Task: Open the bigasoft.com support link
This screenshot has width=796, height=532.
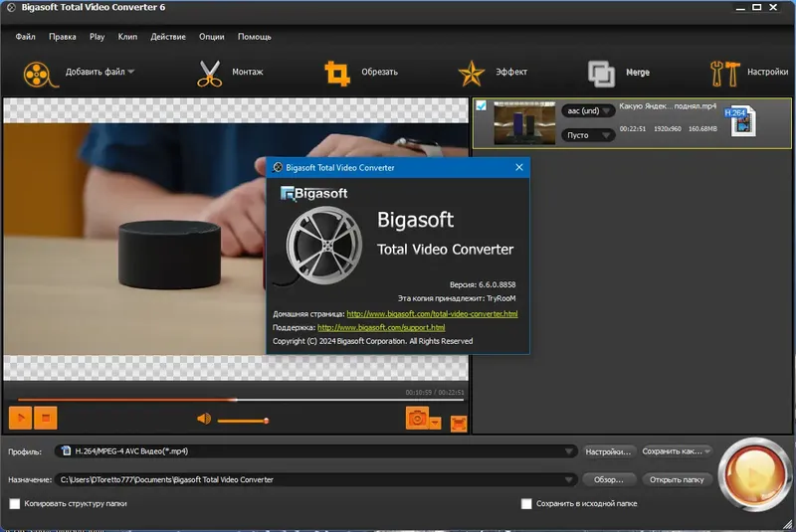Action: point(381,327)
